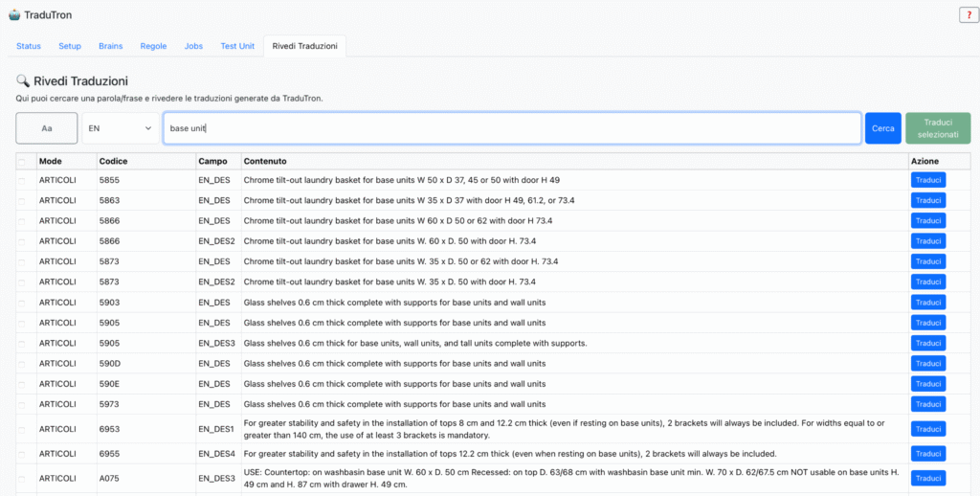Open the Setup tab
Screen dimensions: 980x496
click(70, 46)
